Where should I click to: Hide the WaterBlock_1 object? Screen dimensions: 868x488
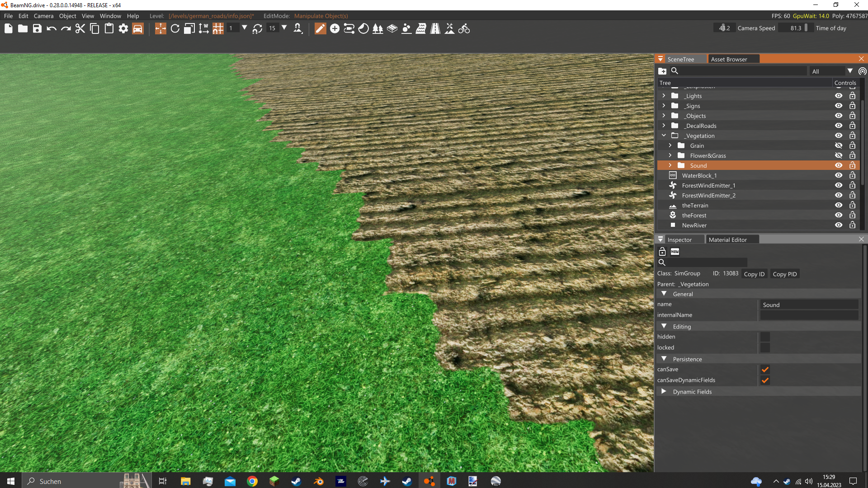coord(839,175)
